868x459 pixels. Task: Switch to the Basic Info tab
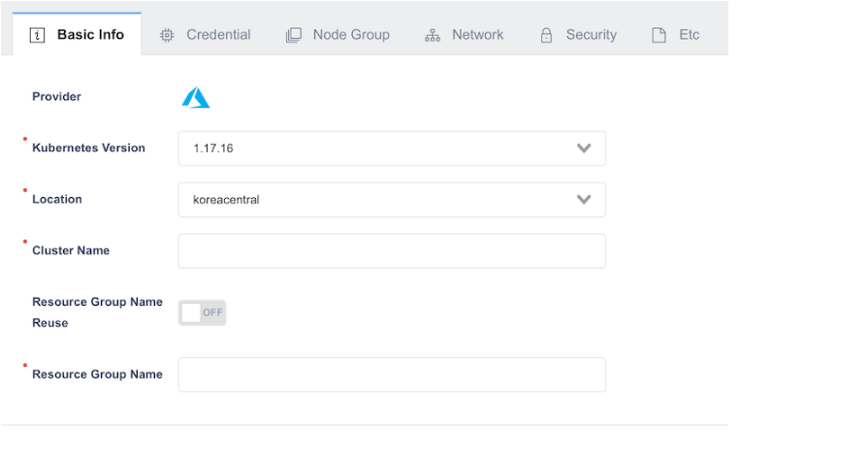tap(77, 34)
